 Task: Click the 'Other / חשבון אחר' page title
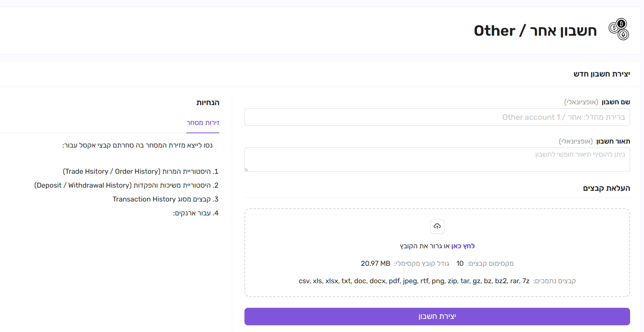tap(535, 31)
